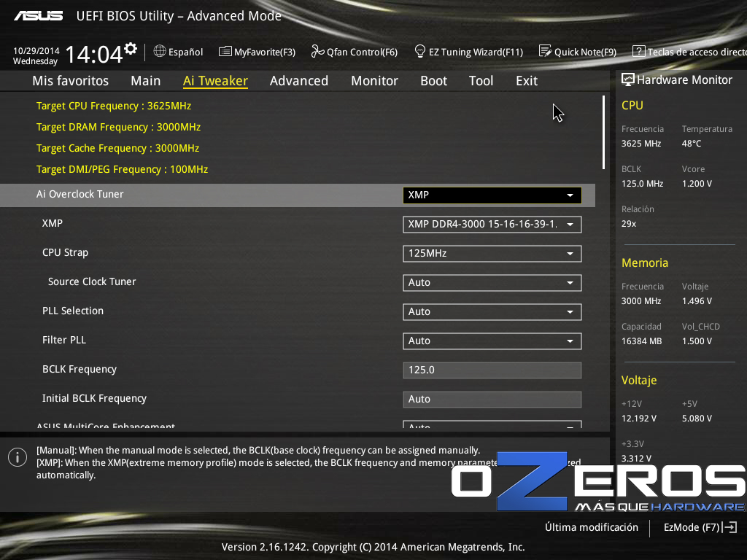The image size is (747, 560).
Task: Click Target DRAM Frequency : 3000MHz text
Action: [x=119, y=127]
